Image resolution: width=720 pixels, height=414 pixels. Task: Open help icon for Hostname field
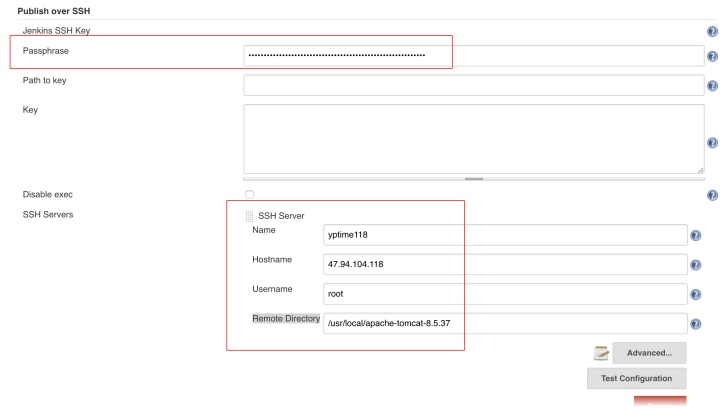[696, 265]
